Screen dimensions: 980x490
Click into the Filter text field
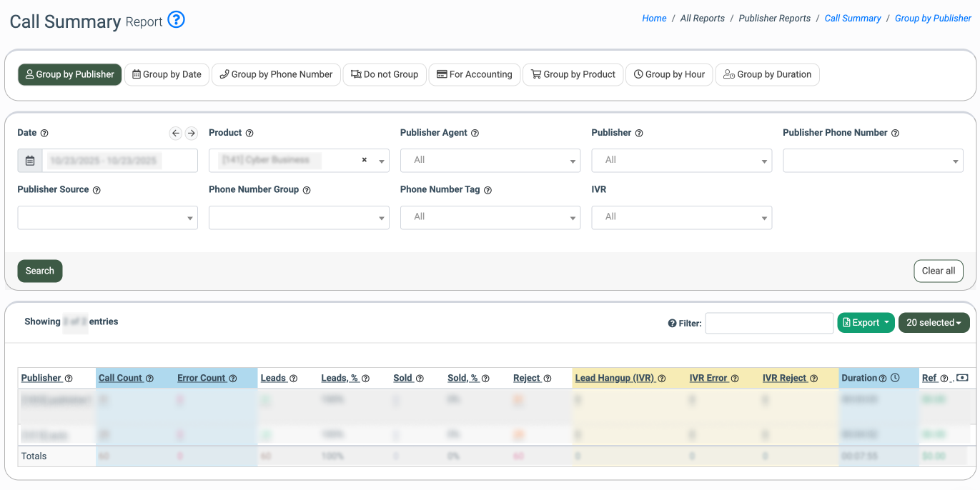click(x=769, y=324)
